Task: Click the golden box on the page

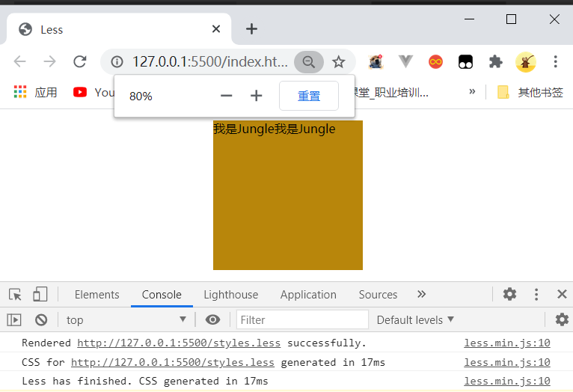Action: click(x=288, y=195)
